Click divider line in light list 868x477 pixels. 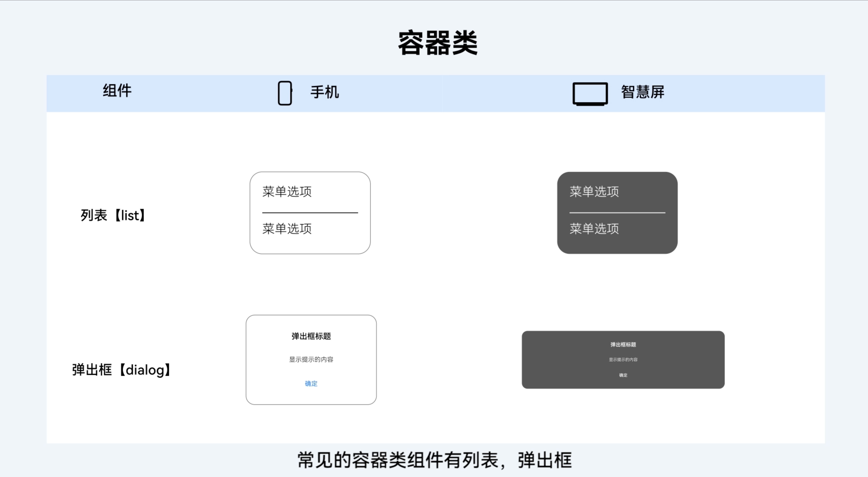[x=310, y=213]
